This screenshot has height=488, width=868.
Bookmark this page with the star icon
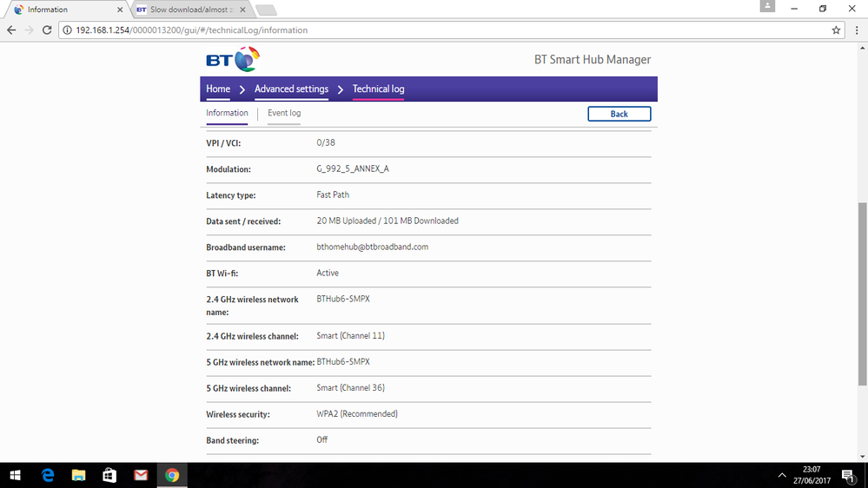point(836,30)
